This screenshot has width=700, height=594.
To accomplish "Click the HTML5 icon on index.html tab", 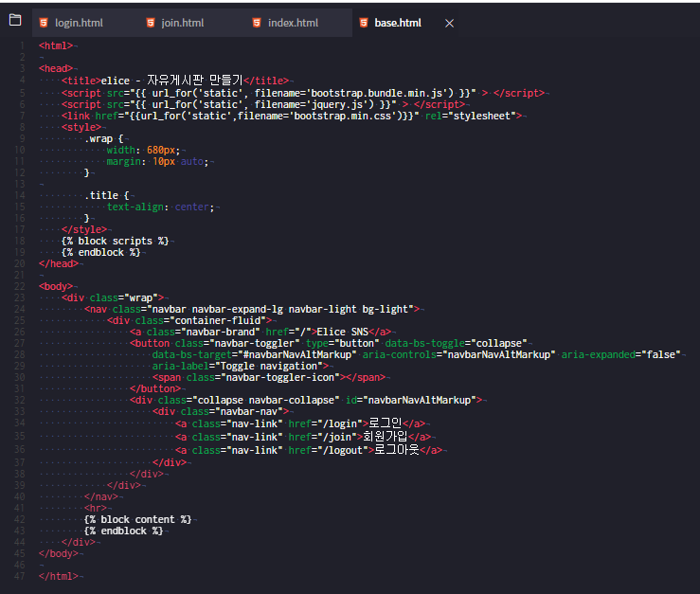I will coord(257,23).
